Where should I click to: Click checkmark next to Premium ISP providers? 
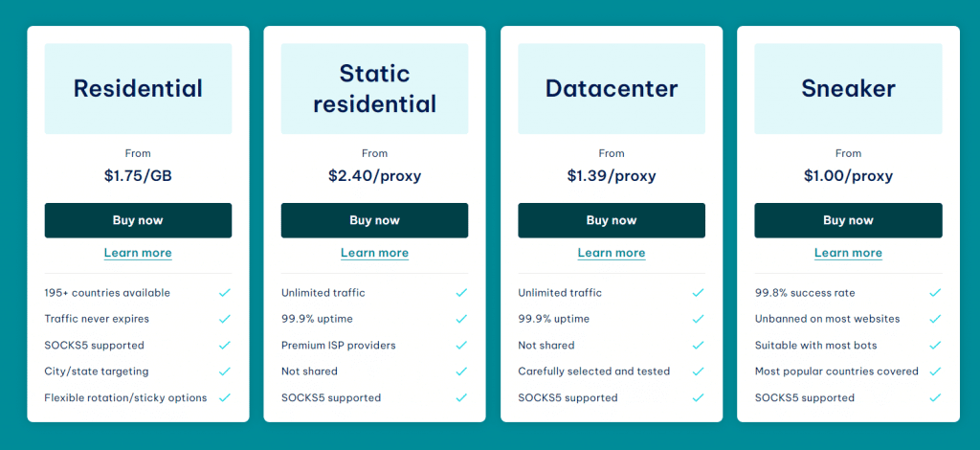[x=461, y=346]
